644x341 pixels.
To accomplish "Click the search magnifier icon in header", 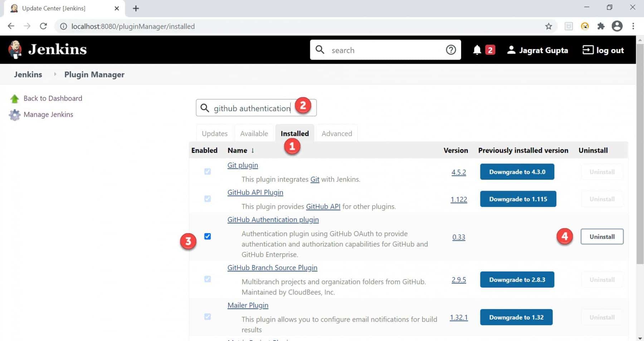I will pyautogui.click(x=320, y=50).
